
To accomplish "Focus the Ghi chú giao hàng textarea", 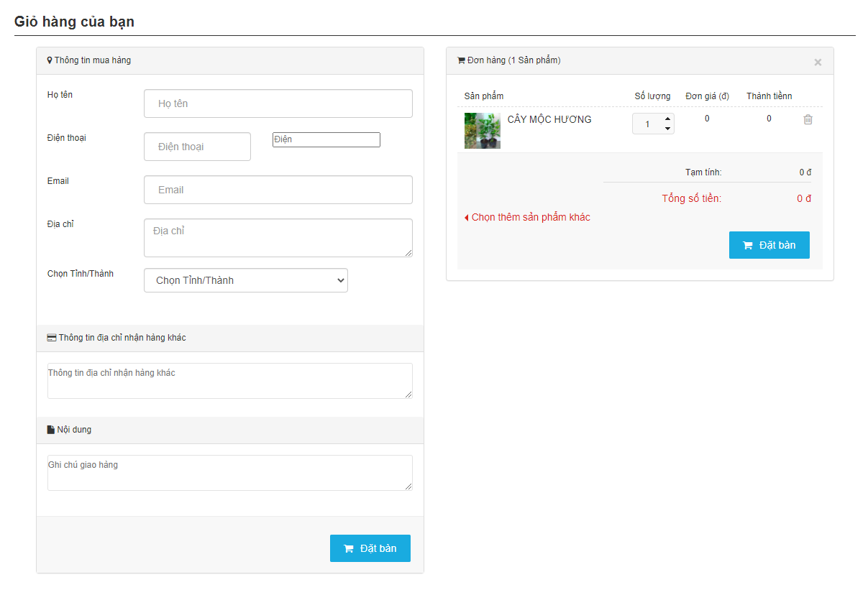I will pos(229,473).
